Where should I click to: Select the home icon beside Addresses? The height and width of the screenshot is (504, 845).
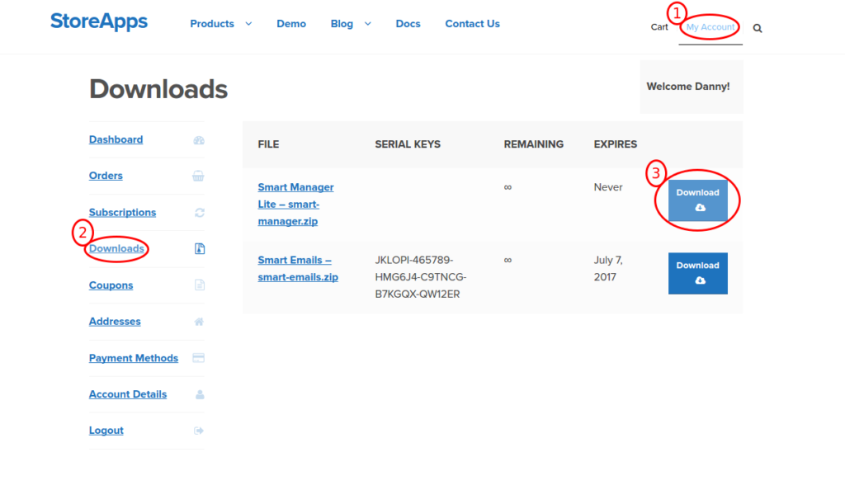(x=199, y=322)
